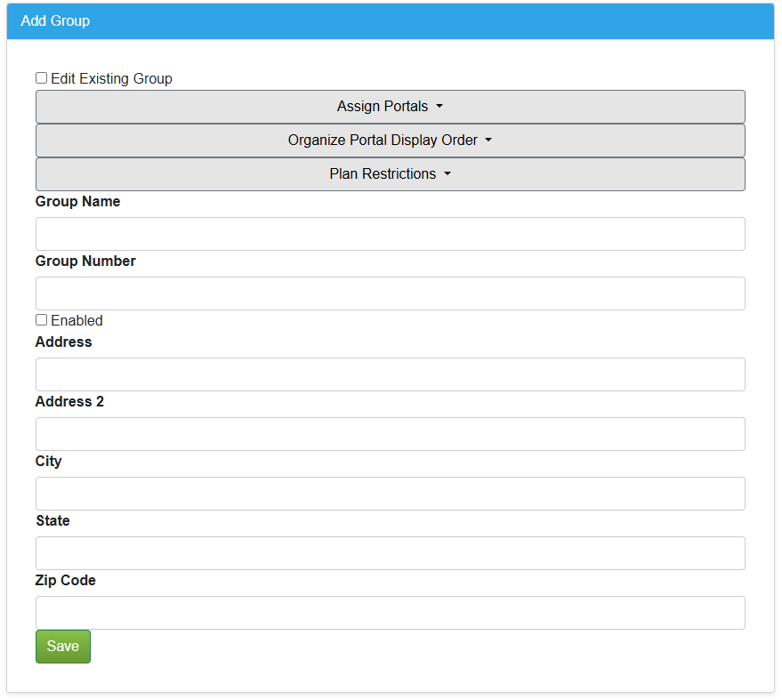Click the 'Edit Existing Group' label text

pyautogui.click(x=111, y=78)
